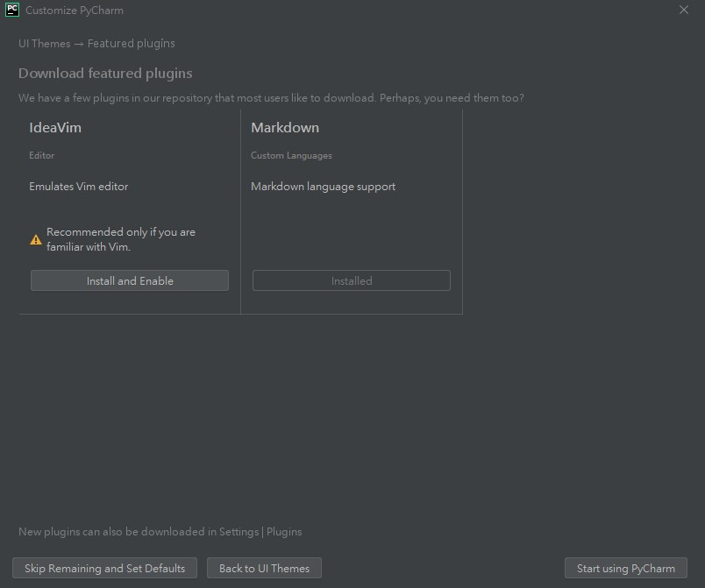
Task: Click the IdeaVim plugin title
Action: (x=55, y=128)
